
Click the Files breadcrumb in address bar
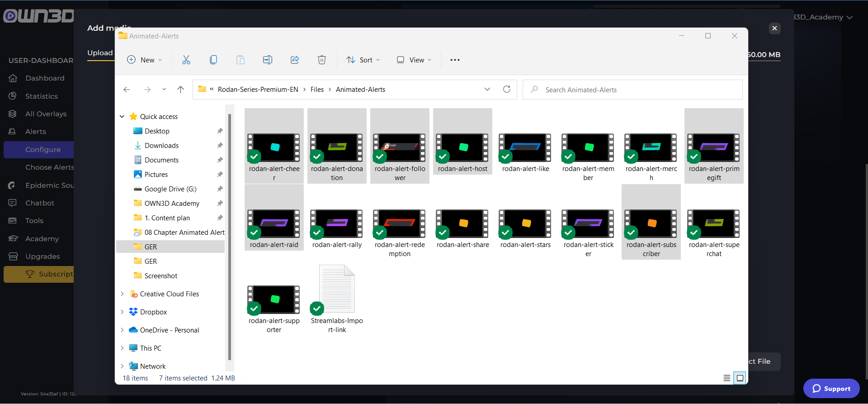[317, 90]
